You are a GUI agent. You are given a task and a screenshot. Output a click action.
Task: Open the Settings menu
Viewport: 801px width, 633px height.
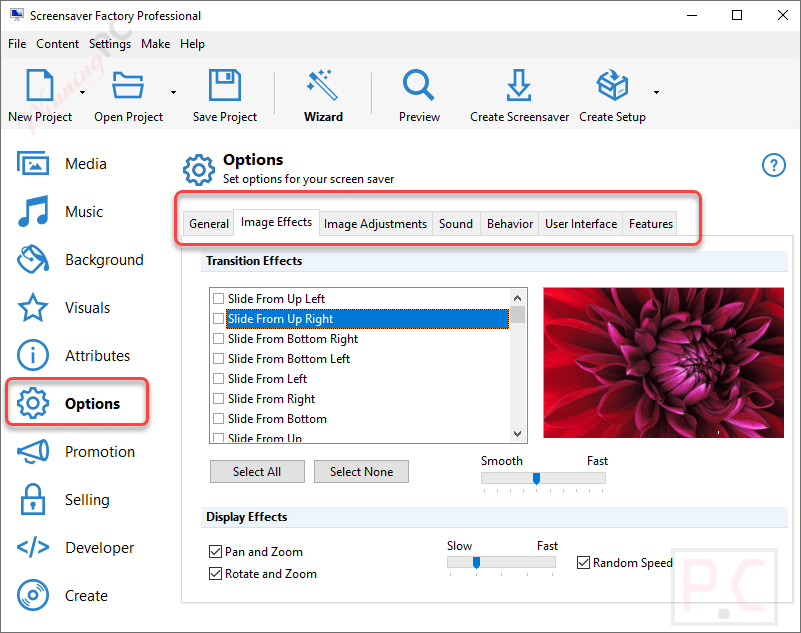(x=110, y=44)
